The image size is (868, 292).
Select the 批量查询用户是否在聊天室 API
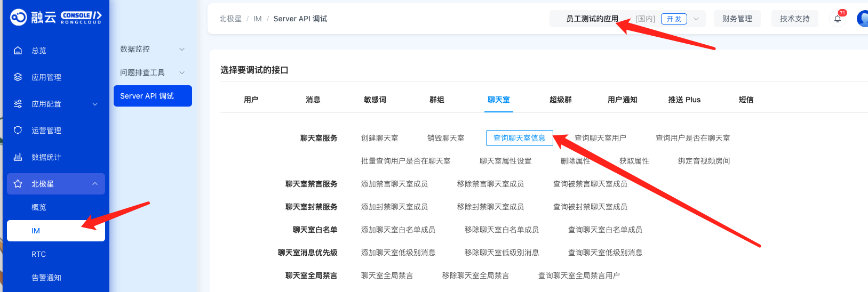[406, 161]
